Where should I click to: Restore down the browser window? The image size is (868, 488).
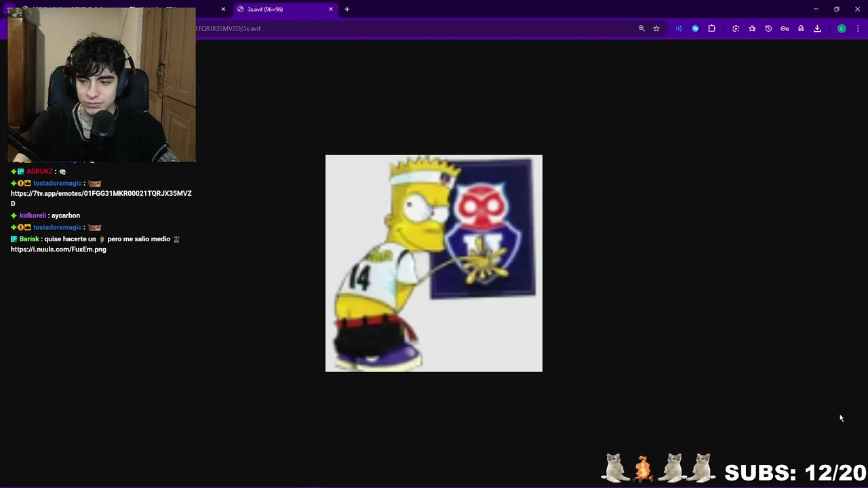point(837,9)
